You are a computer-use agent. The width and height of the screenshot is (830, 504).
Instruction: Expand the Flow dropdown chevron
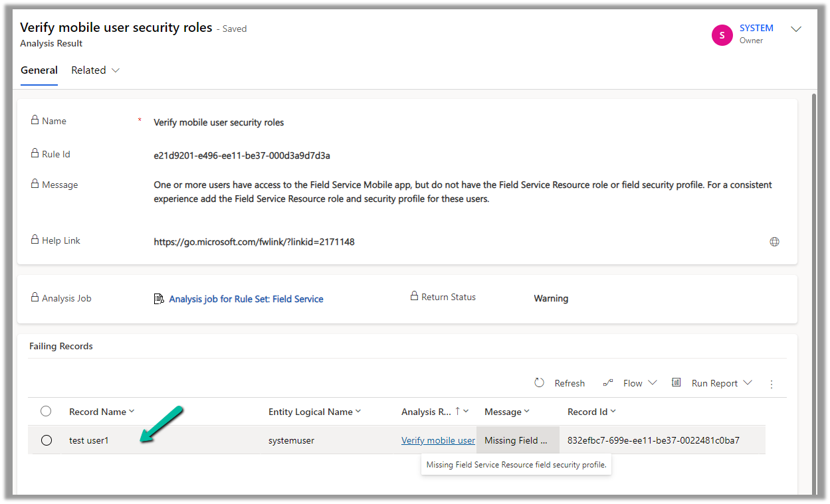pos(652,383)
